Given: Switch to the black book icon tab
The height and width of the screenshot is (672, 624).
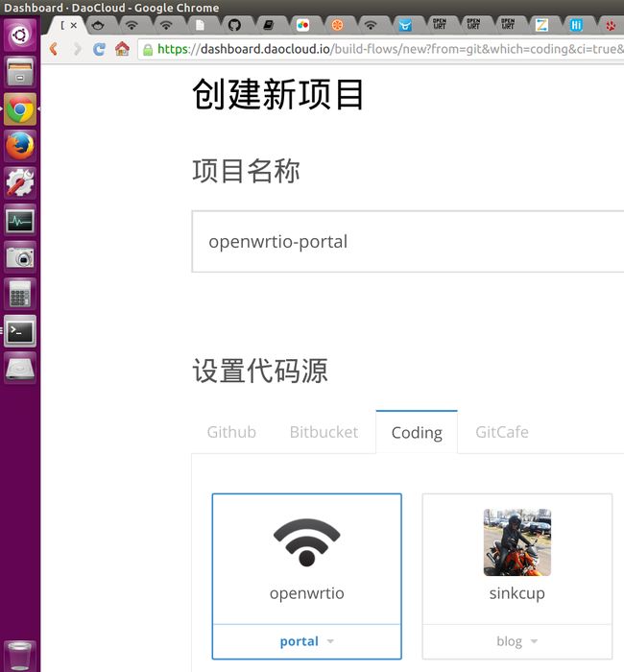Looking at the screenshot, I should [x=268, y=25].
